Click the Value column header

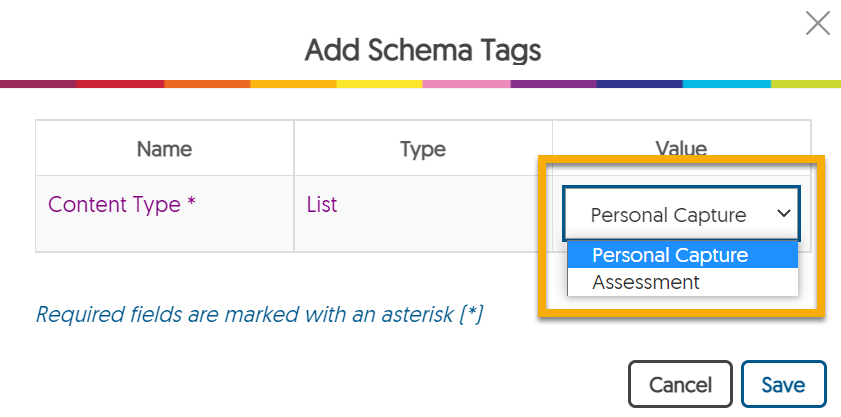(x=681, y=149)
